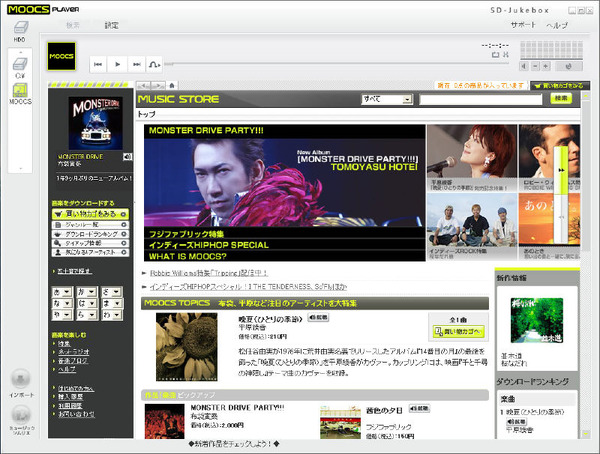
Task: Lower volume with the minus button
Action: 535,66
